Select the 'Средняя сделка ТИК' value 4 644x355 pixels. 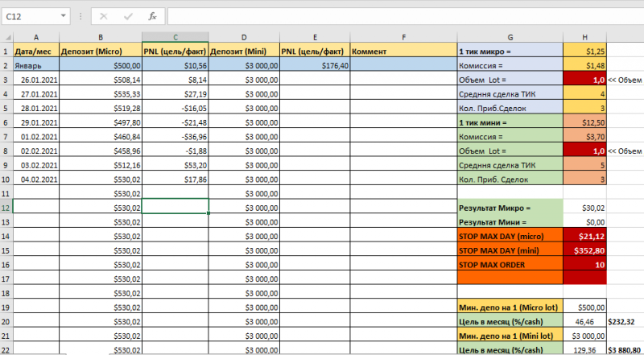coord(585,94)
